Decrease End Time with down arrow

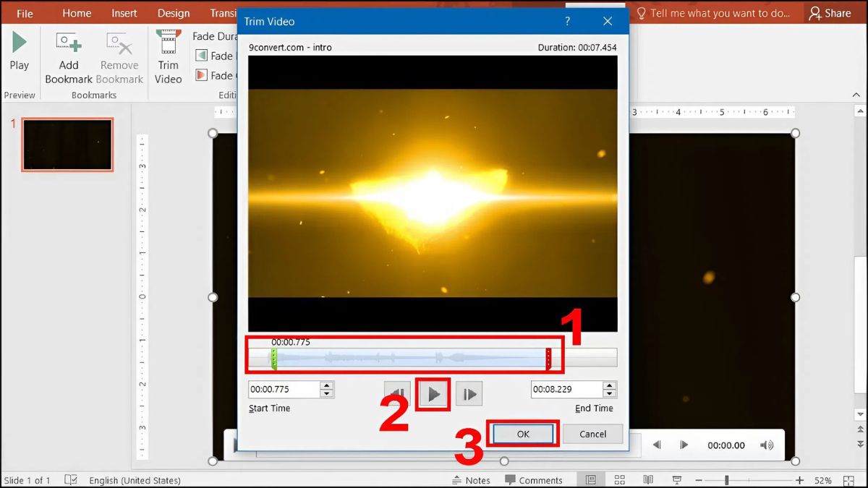[x=610, y=393]
